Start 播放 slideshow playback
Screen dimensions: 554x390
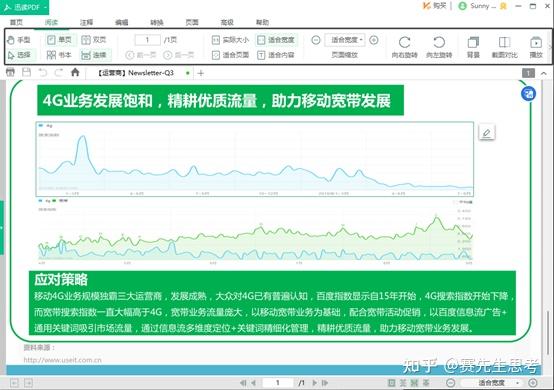pyautogui.click(x=536, y=47)
